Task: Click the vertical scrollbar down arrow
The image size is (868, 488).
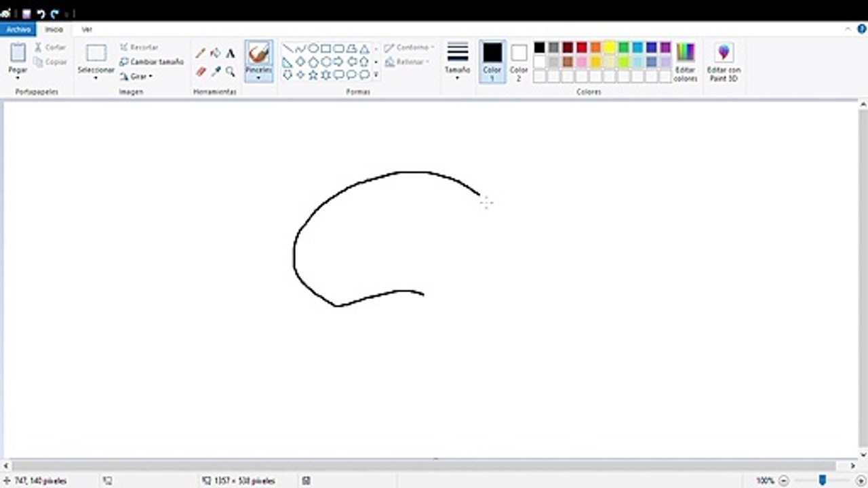Action: click(x=863, y=455)
